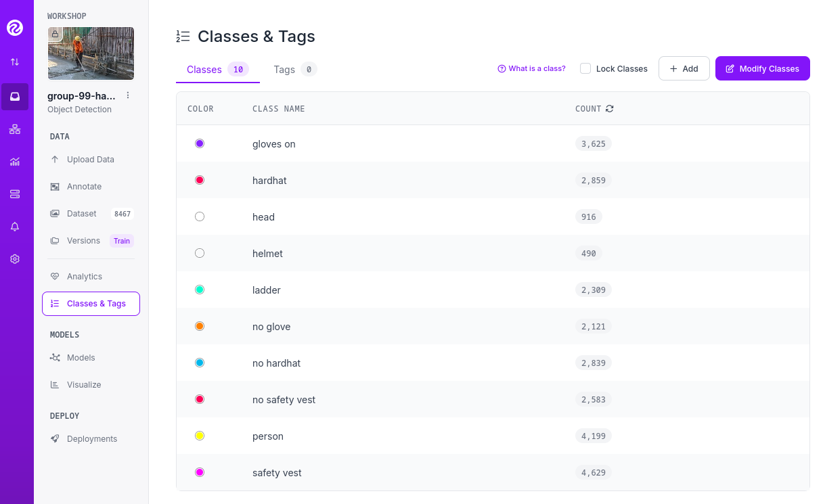The height and width of the screenshot is (504, 823).
Task: Click the empty color swatch for helmet
Action: coord(200,253)
